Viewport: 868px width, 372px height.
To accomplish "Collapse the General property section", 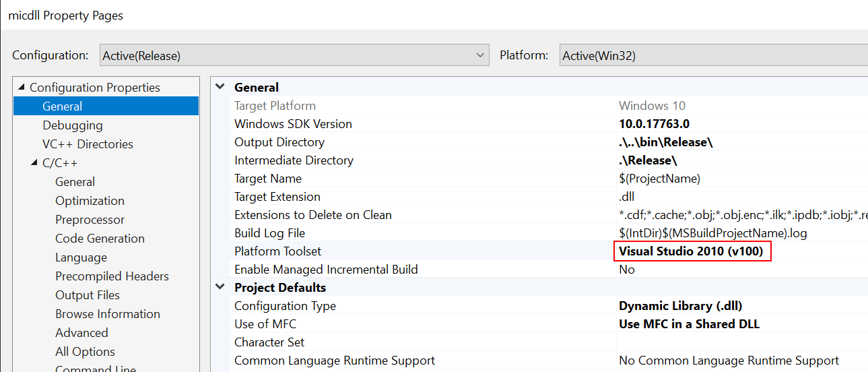I will (220, 87).
